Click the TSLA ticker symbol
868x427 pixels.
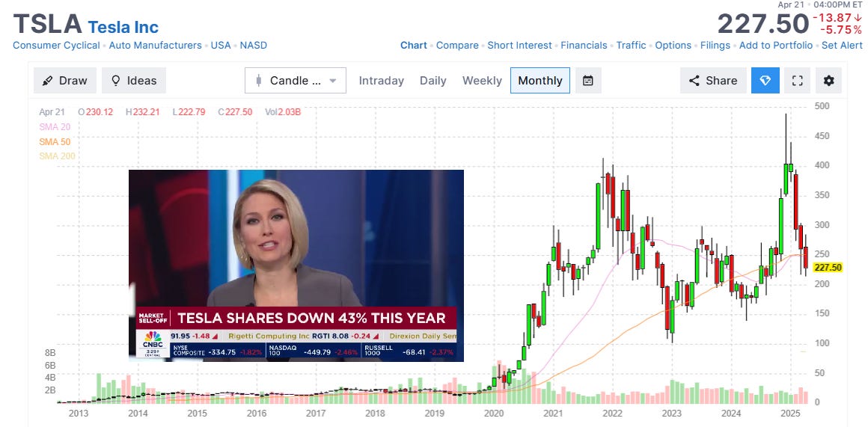[x=48, y=25]
